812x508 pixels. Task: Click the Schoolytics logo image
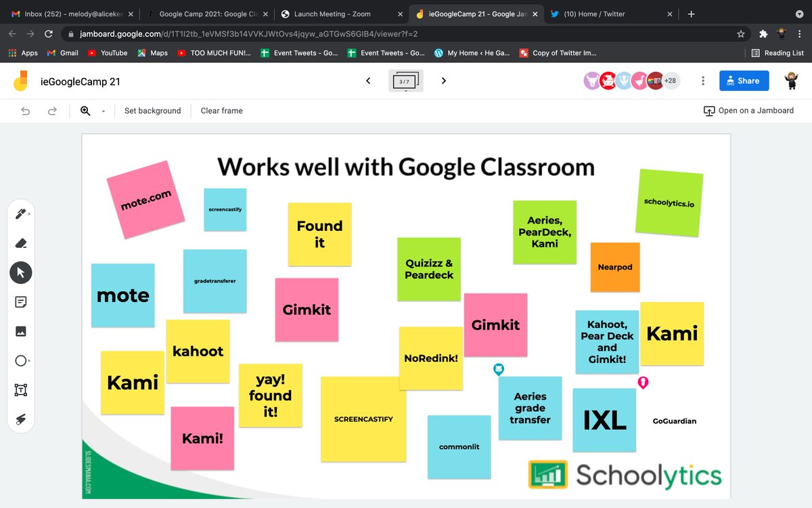(x=625, y=475)
